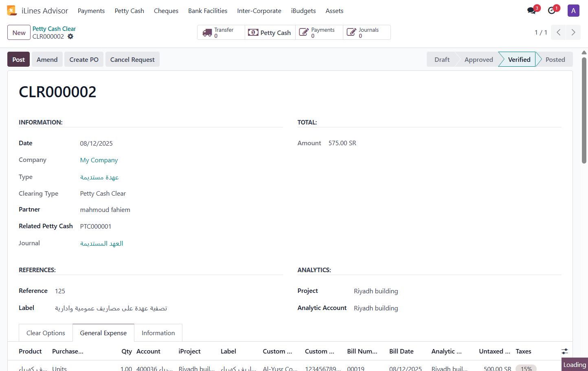Screen dimensions: 588x371
Task: Click the Product column header
Action: click(30, 351)
